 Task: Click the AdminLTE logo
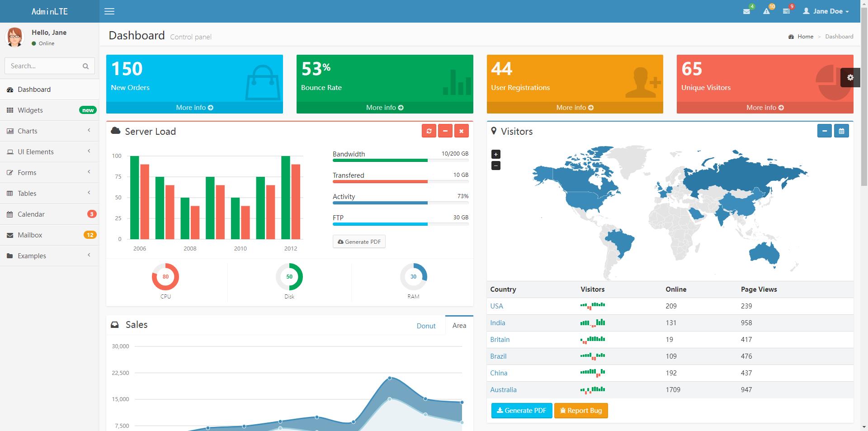click(50, 11)
